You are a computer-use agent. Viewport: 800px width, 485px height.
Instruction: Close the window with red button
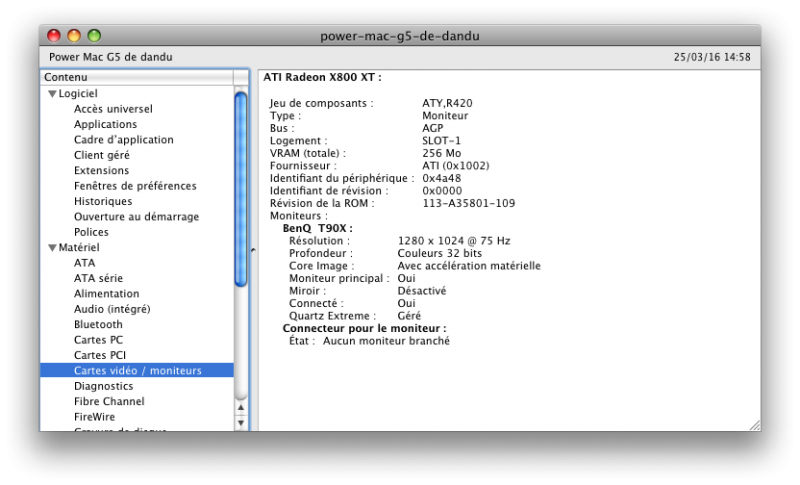coord(54,36)
